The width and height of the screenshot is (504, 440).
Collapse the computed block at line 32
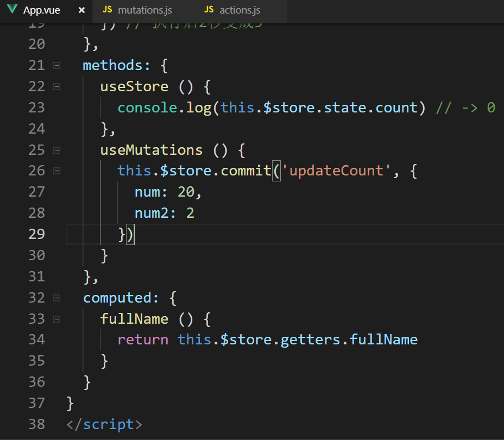[56, 298]
